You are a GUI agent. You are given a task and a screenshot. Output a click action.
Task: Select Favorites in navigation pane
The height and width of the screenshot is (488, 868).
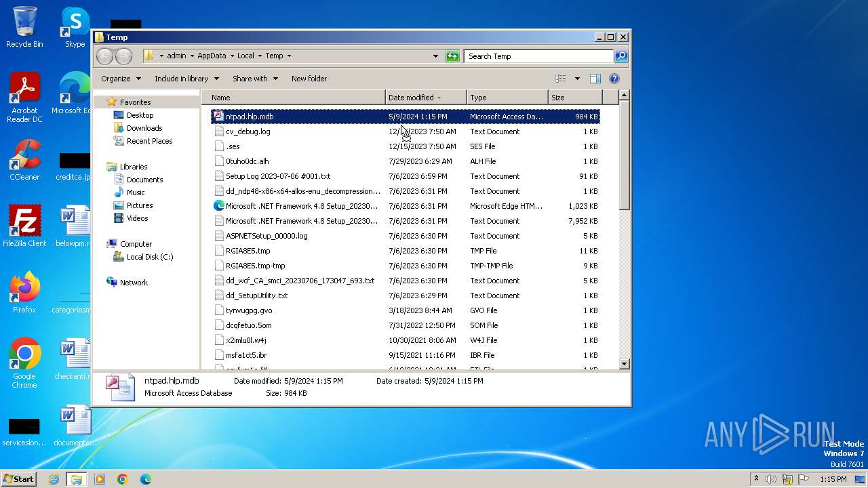tap(135, 102)
